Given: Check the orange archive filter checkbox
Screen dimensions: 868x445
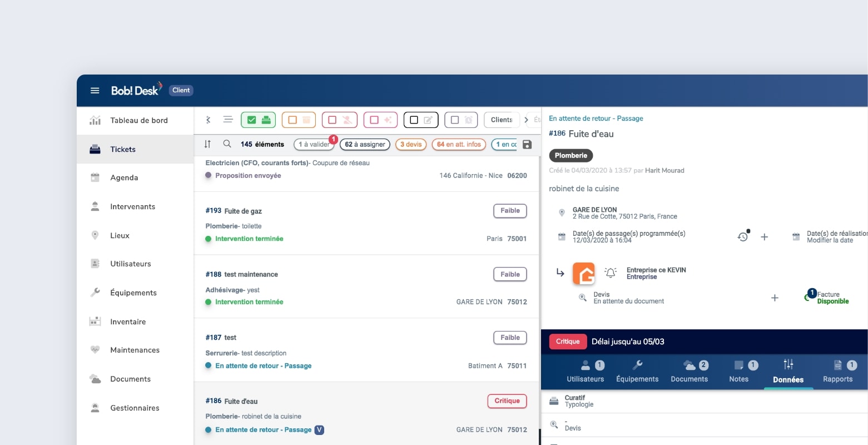Looking at the screenshot, I should tap(292, 120).
